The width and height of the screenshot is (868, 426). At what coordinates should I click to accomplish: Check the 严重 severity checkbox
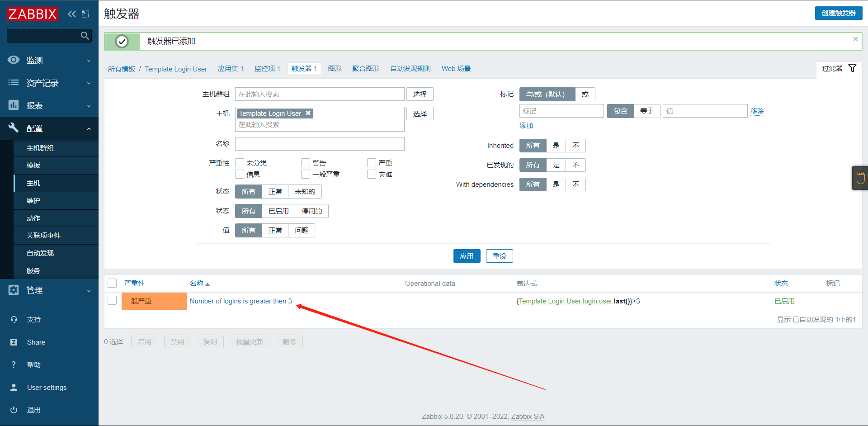(372, 163)
